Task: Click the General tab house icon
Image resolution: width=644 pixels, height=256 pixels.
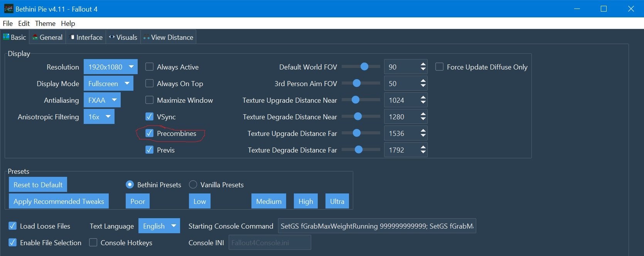Action: (35, 37)
